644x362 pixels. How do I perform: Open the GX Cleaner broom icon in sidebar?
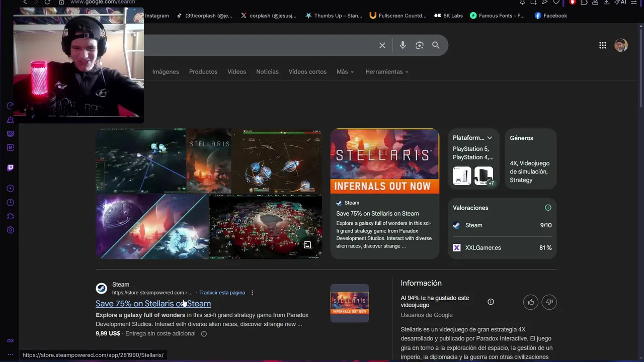10,120
